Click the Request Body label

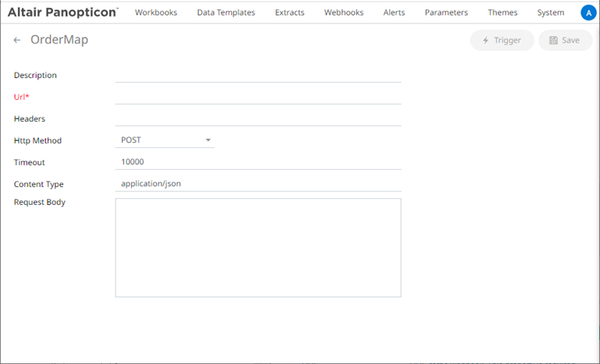[x=40, y=202]
